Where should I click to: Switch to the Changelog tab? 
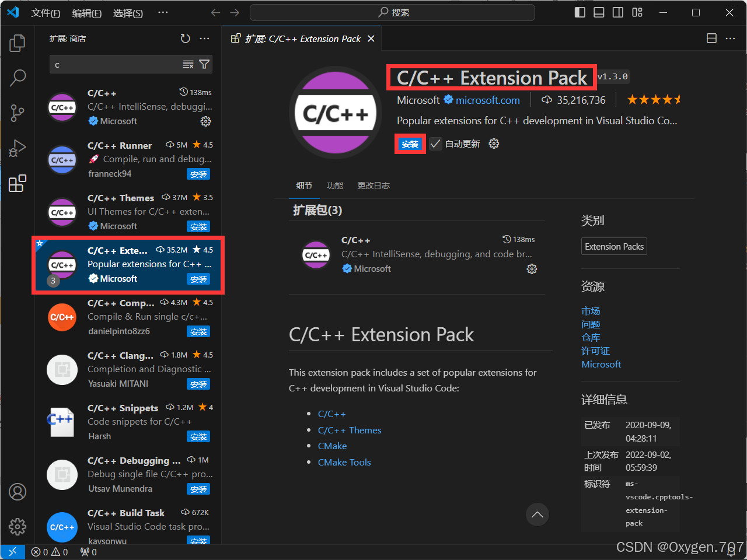click(x=373, y=185)
